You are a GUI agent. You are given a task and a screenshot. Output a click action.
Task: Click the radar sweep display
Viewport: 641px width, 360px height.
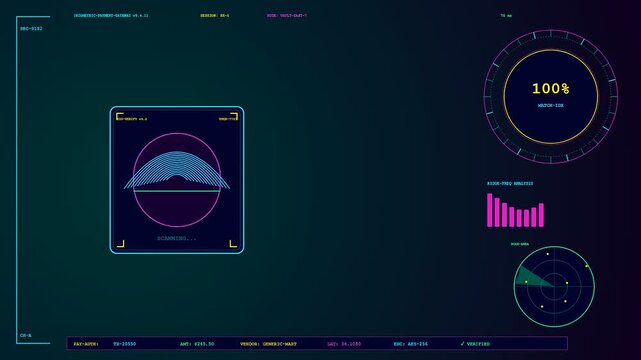coord(554,286)
